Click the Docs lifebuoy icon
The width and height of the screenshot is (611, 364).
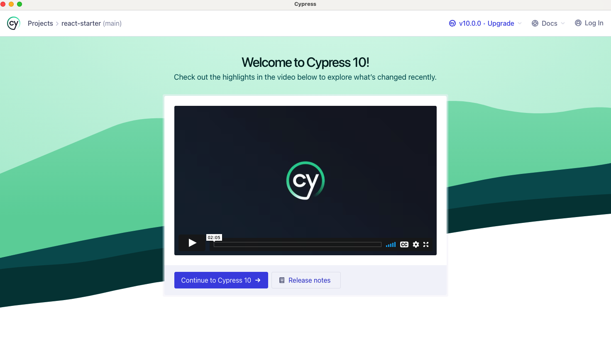535,23
